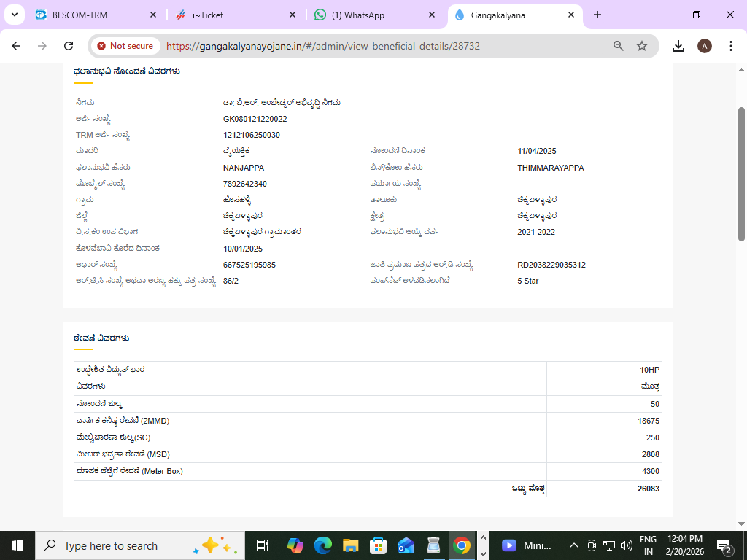747x560 pixels.
Task: Open the Mini... taskbar app
Action: pyautogui.click(x=527, y=545)
